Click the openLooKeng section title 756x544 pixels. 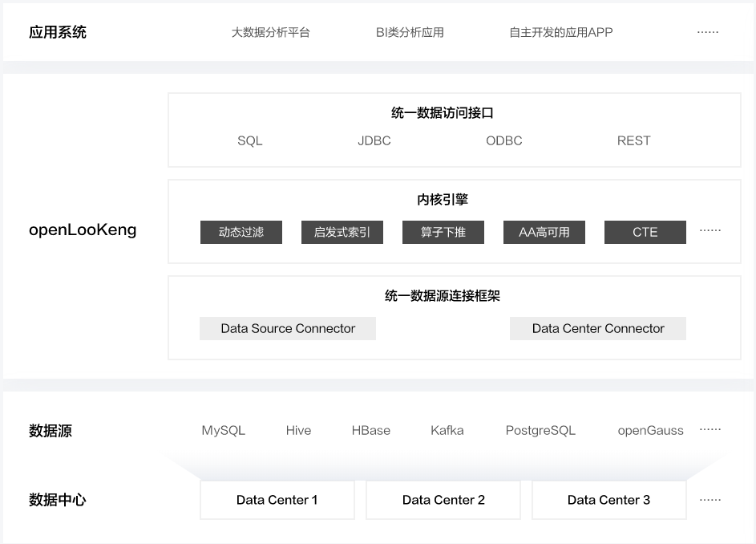pos(83,230)
